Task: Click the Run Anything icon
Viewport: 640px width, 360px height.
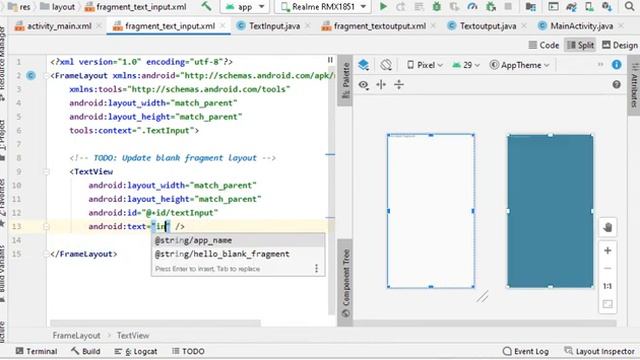Action: tap(553, 7)
